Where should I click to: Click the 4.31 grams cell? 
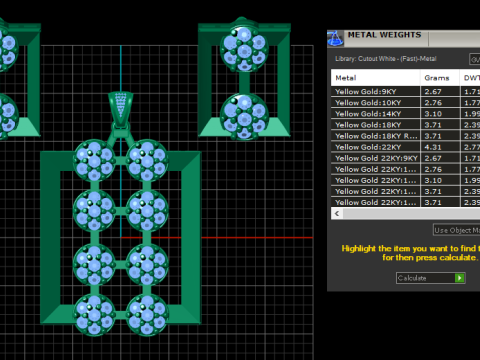click(x=440, y=147)
